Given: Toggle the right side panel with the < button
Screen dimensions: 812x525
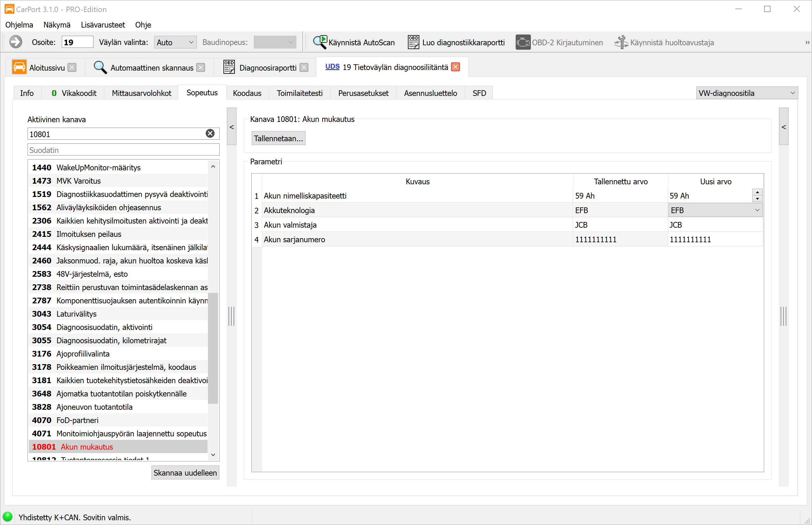Looking at the screenshot, I should [784, 127].
